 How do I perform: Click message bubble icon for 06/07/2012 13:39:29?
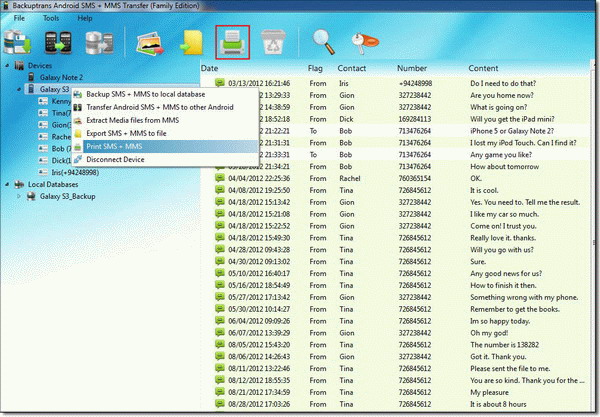pos(220,332)
